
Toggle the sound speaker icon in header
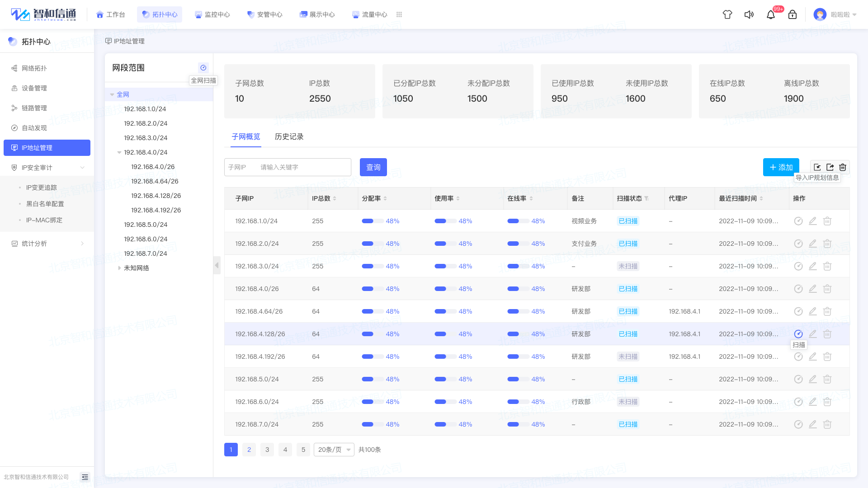749,14
